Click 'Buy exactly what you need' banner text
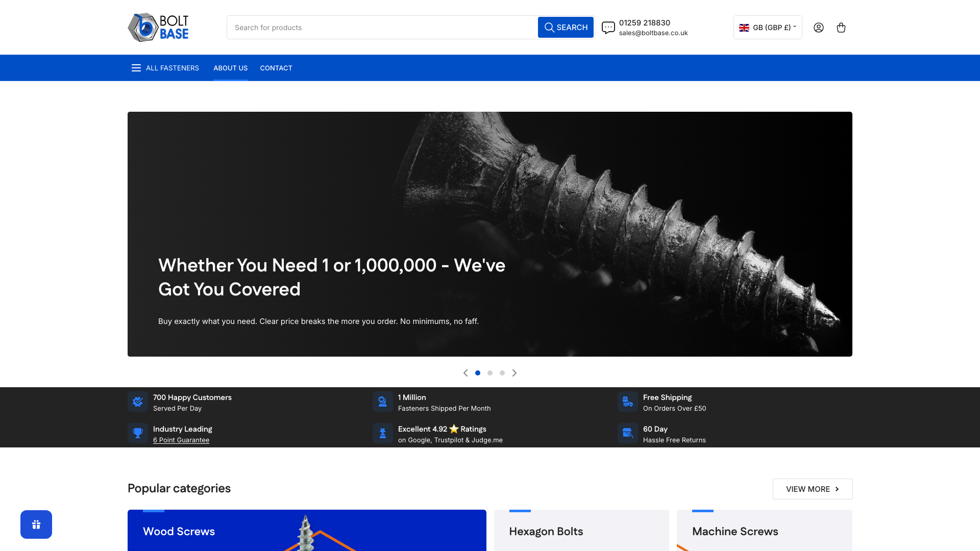The image size is (980, 551). pos(318,321)
